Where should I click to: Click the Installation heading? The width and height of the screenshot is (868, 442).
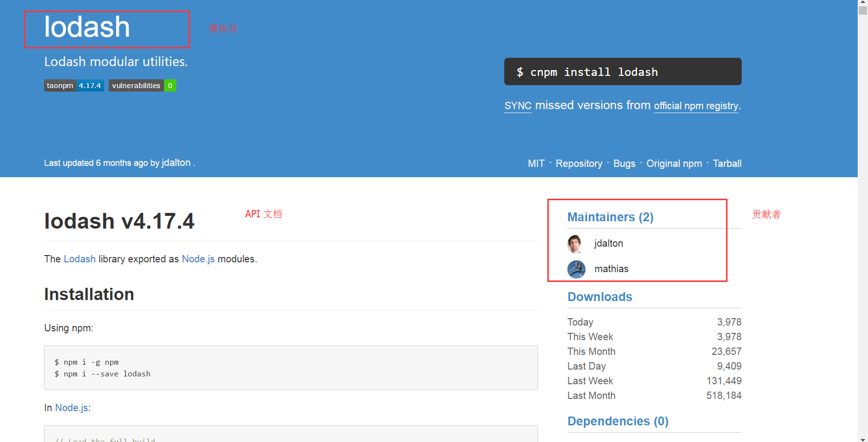pos(89,294)
